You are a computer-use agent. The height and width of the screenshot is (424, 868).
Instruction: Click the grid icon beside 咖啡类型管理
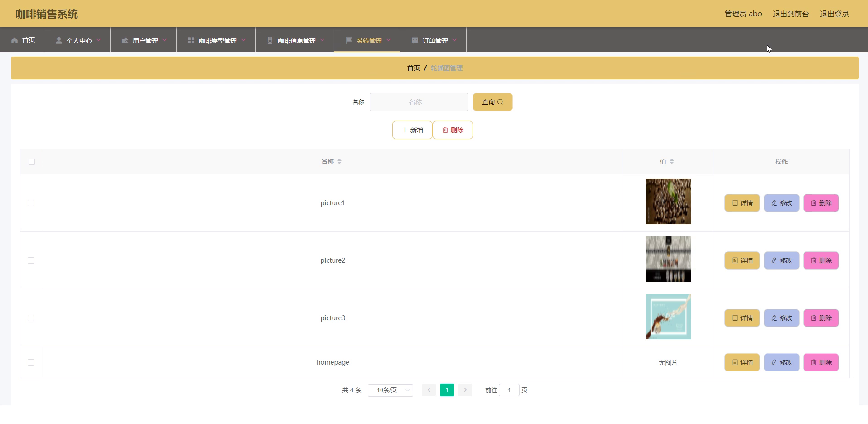click(191, 40)
